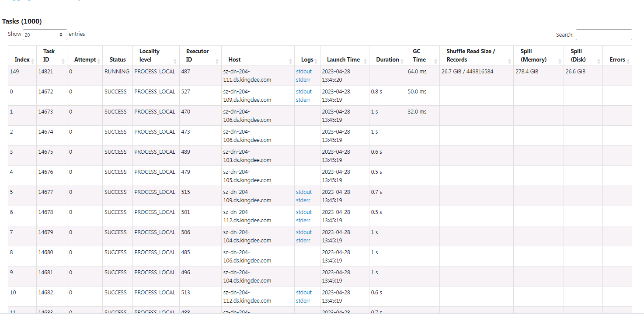This screenshot has width=644, height=314.
Task: Click host sz-dn-204-105.ds.kingdee.com
Action: (247, 176)
